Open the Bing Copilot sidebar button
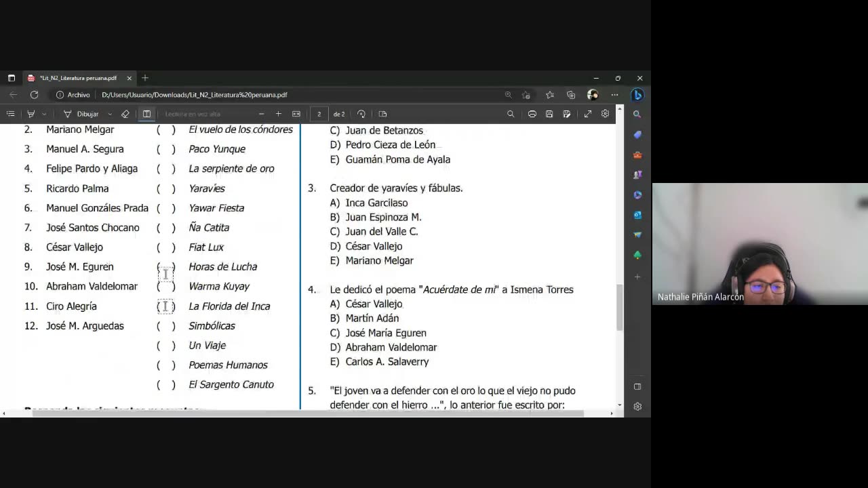 pyautogui.click(x=637, y=95)
